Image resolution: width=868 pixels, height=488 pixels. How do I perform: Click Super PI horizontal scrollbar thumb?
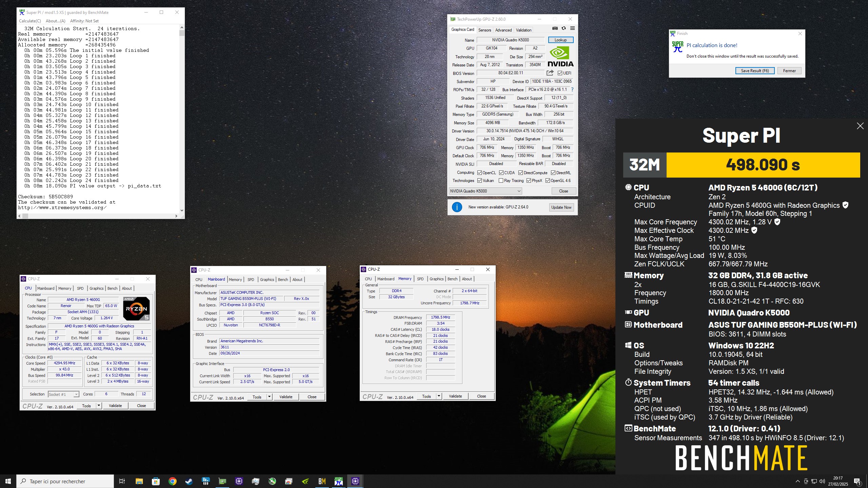pyautogui.click(x=25, y=216)
